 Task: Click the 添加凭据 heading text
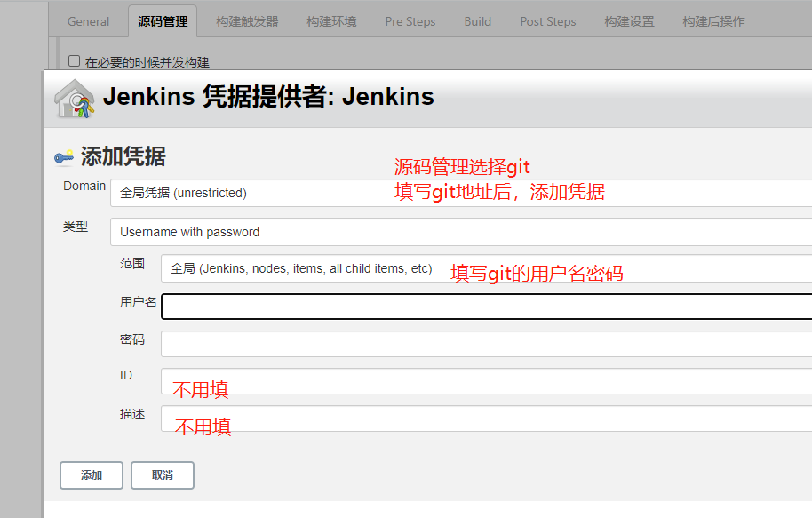click(x=123, y=156)
